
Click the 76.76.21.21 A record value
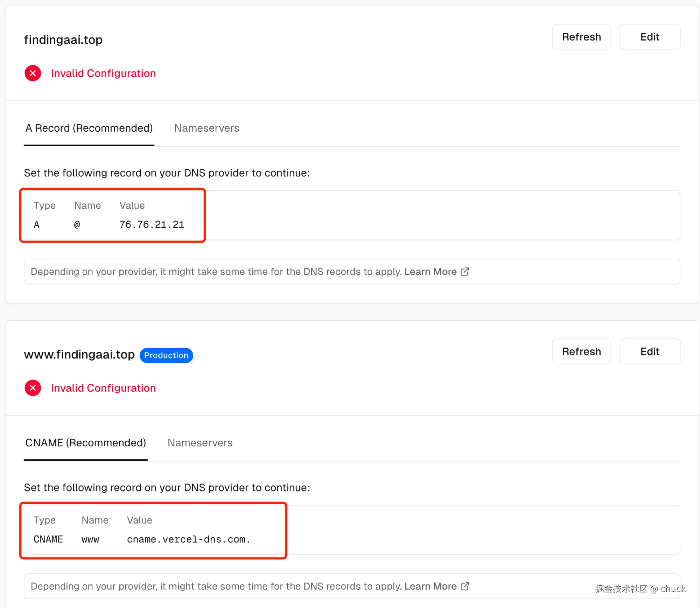(x=152, y=224)
